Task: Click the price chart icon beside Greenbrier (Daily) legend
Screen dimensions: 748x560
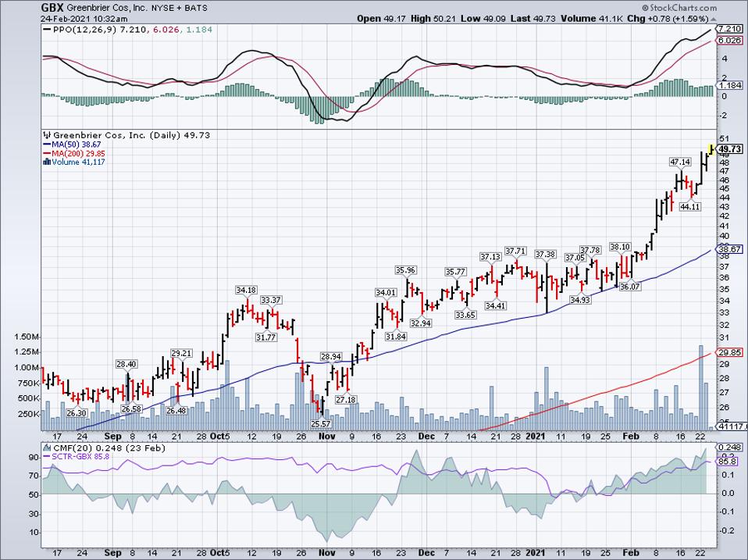Action: point(47,135)
